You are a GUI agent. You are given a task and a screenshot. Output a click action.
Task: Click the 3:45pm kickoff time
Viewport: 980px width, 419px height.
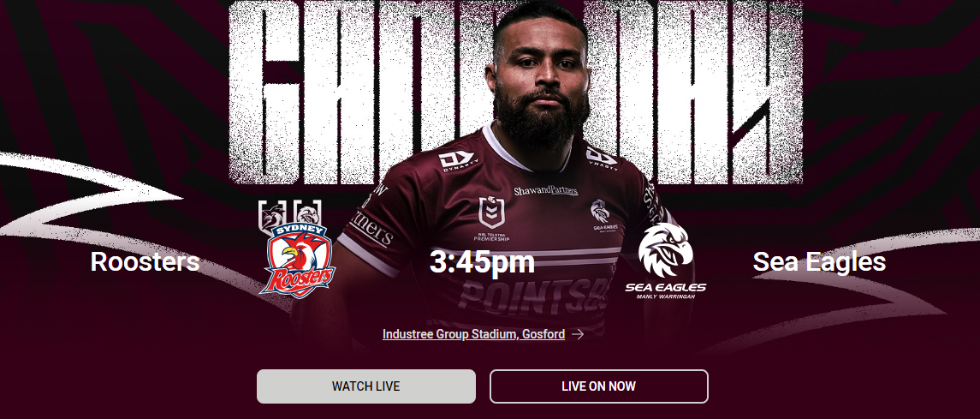(x=482, y=263)
